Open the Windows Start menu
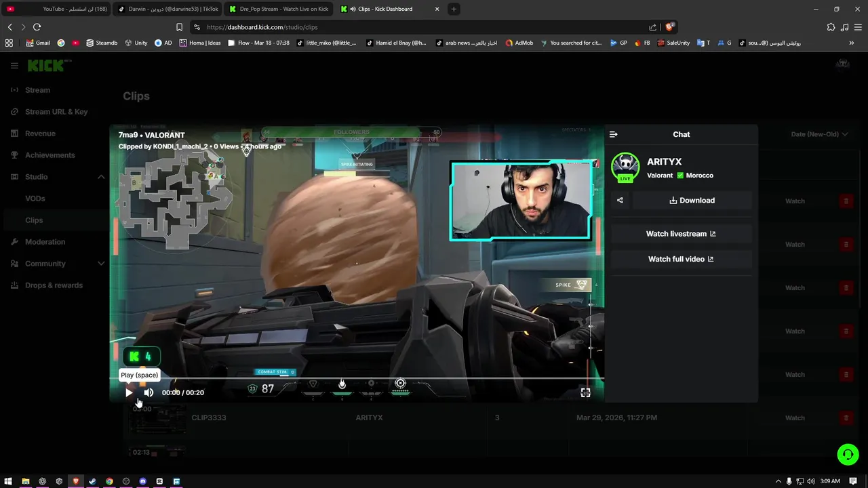Viewport: 868px width, 488px height. click(8, 481)
